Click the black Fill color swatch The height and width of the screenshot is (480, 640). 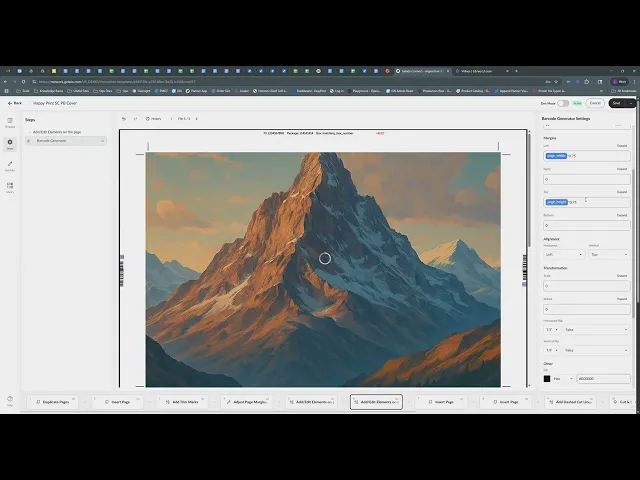547,379
